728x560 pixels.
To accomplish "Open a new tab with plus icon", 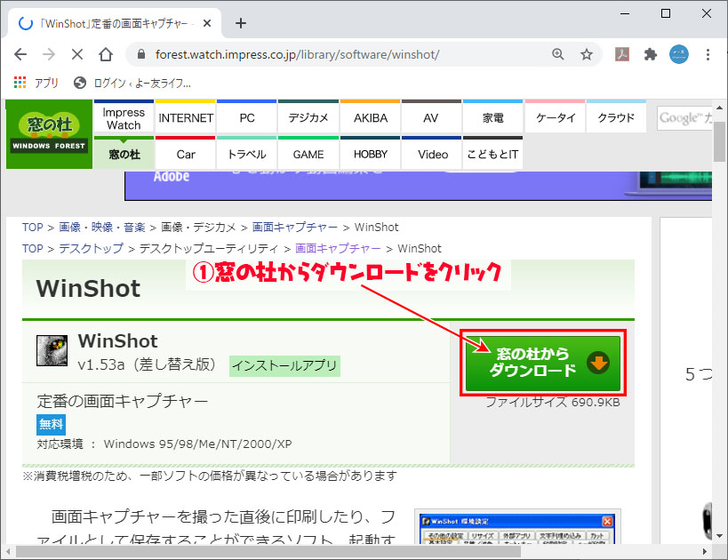I will click(x=241, y=23).
